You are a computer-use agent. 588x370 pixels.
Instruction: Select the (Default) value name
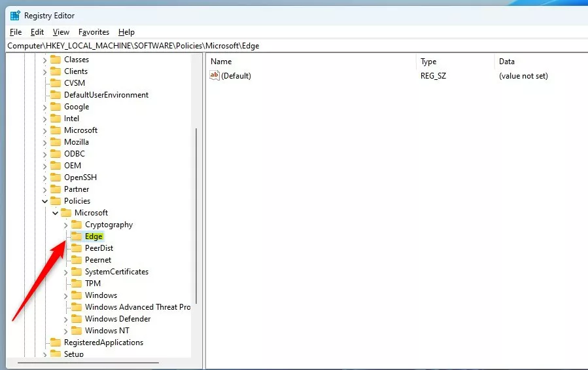(x=236, y=75)
